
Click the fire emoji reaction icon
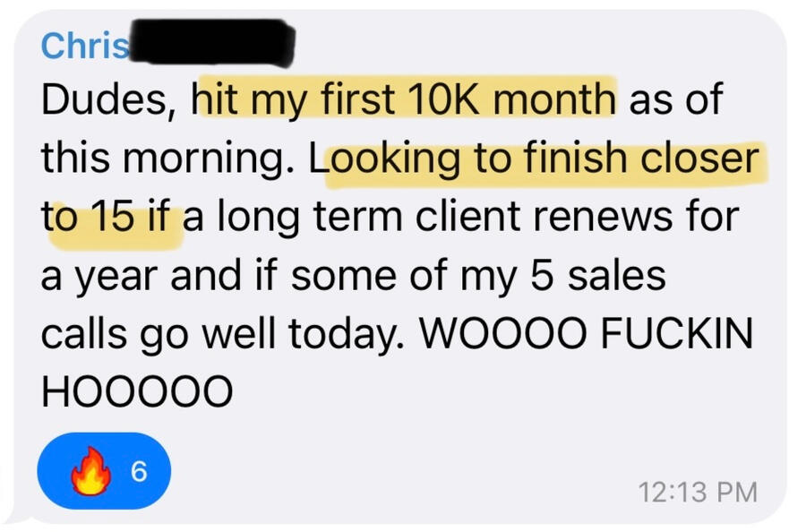tap(90, 472)
